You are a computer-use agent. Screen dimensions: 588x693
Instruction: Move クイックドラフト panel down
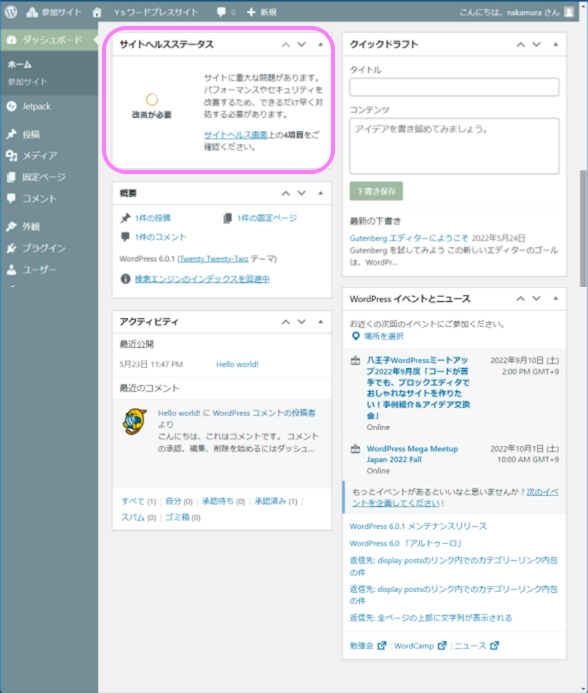[536, 45]
